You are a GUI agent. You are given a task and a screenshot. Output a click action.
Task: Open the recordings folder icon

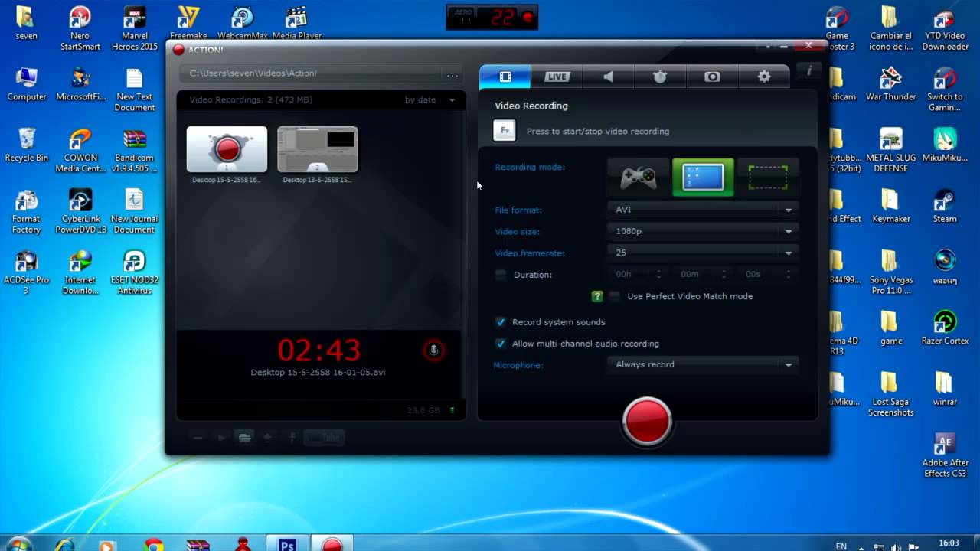(244, 438)
